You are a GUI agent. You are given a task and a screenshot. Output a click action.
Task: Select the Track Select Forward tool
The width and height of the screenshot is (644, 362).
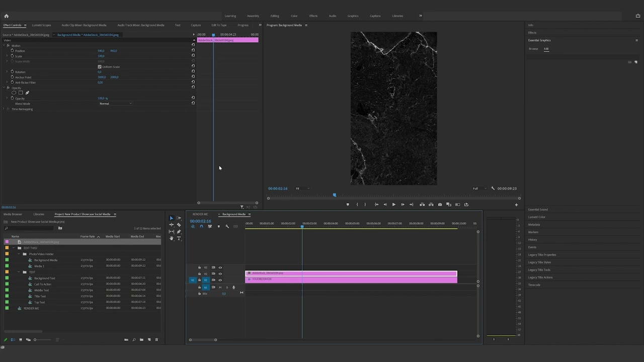click(179, 218)
